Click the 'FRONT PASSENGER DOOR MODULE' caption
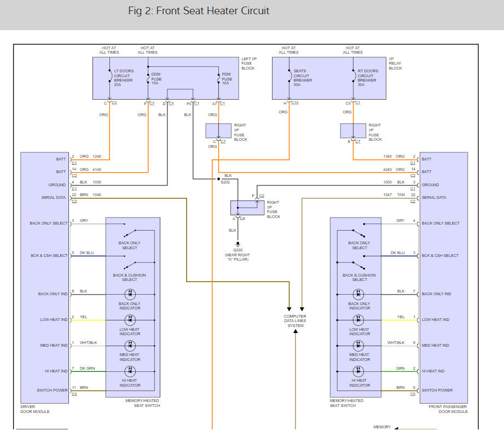This screenshot has height=442, width=504. tap(448, 409)
